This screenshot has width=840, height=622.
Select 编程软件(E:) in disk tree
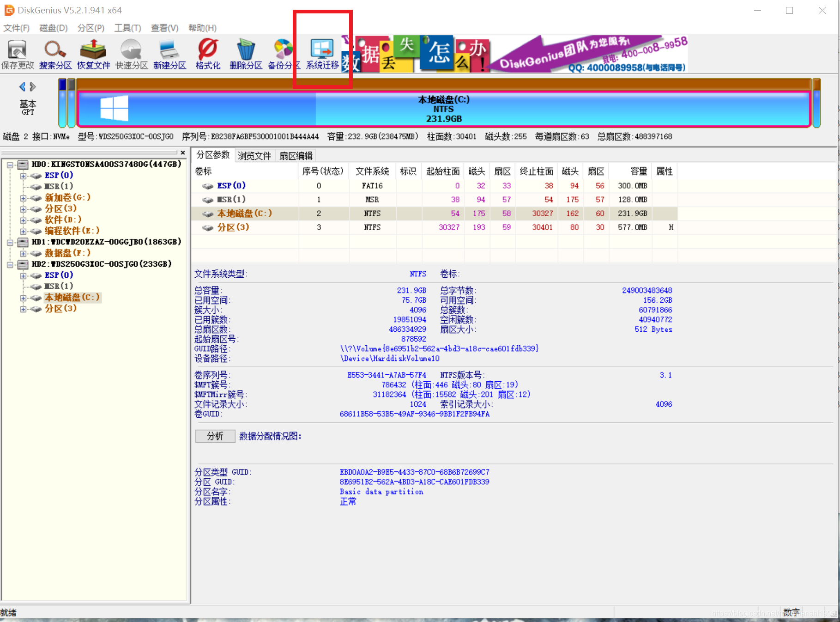click(72, 231)
